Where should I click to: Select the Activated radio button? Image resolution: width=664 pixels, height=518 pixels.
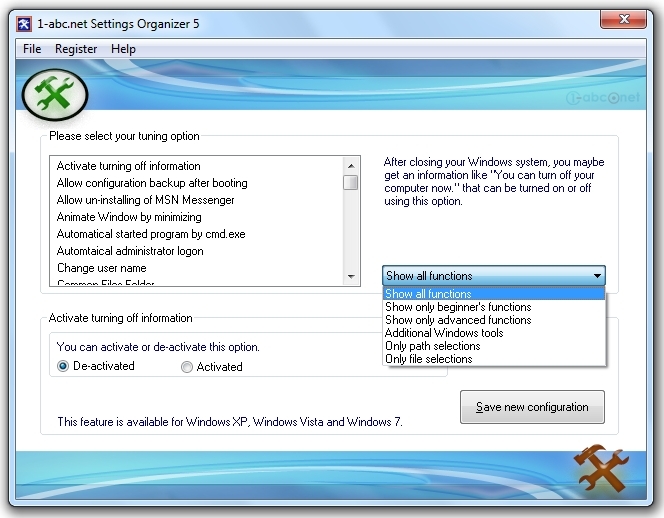187,367
